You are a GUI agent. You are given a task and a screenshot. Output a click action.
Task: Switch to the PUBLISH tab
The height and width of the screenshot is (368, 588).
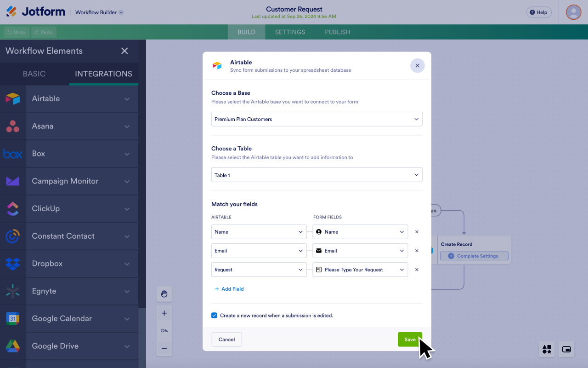[338, 32]
